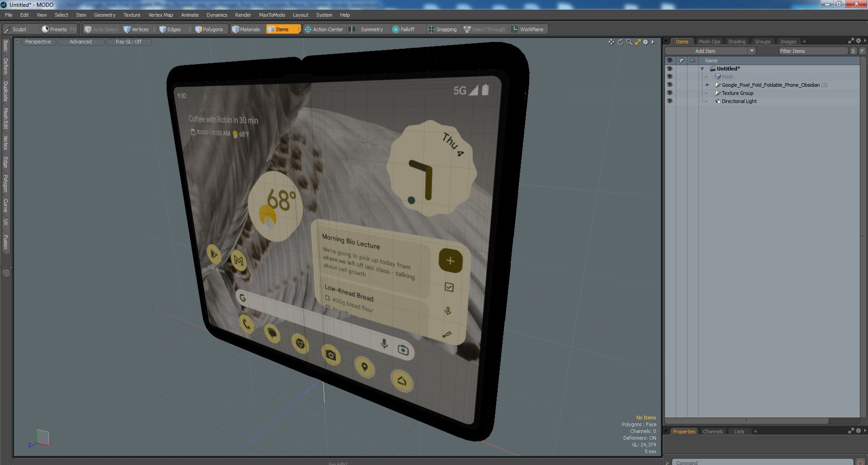The image size is (868, 465).
Task: Activate Items selection mode
Action: click(x=283, y=29)
